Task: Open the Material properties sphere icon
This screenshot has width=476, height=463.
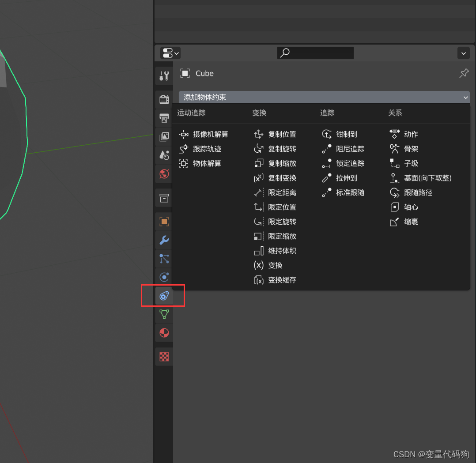Action: (x=163, y=333)
